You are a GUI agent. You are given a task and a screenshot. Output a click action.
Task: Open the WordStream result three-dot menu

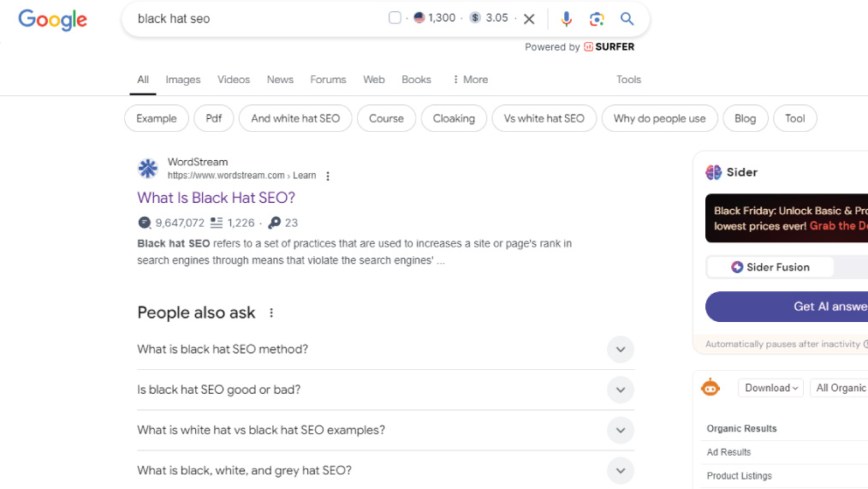tap(328, 176)
